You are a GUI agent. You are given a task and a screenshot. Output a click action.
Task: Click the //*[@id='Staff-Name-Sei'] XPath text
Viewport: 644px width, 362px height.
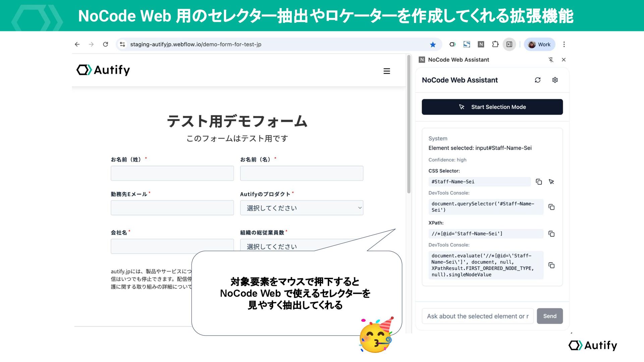click(467, 234)
